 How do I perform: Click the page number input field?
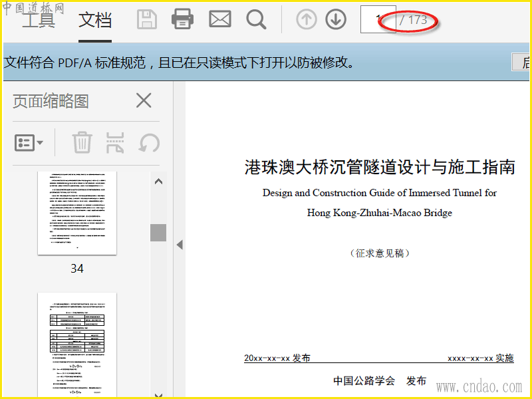(x=378, y=19)
